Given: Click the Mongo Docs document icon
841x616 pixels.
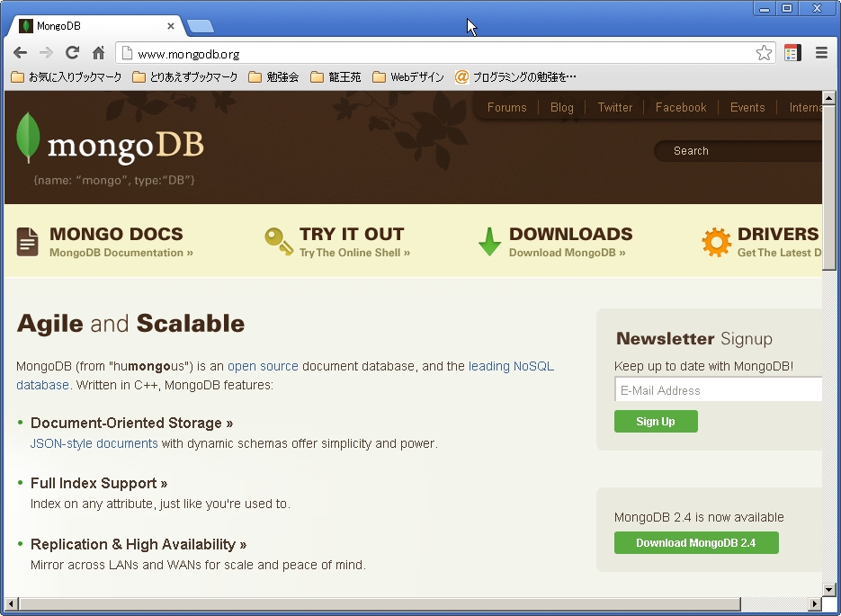Looking at the screenshot, I should (x=27, y=242).
